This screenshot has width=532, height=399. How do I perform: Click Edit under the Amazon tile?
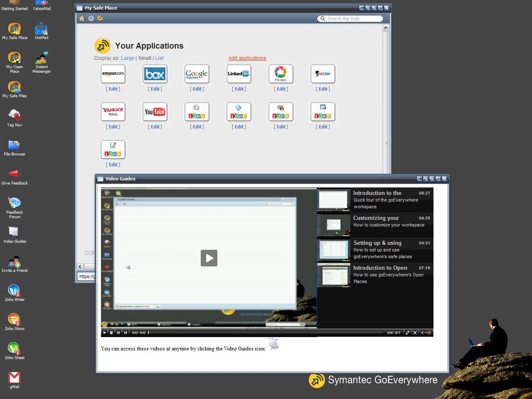(113, 89)
